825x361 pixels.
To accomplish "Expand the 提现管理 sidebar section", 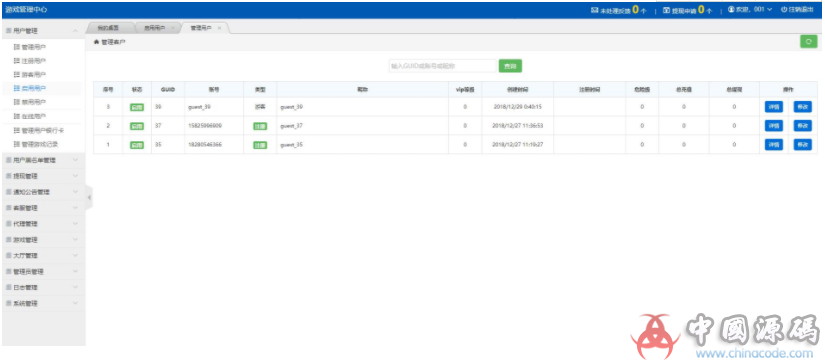I will tap(44, 176).
